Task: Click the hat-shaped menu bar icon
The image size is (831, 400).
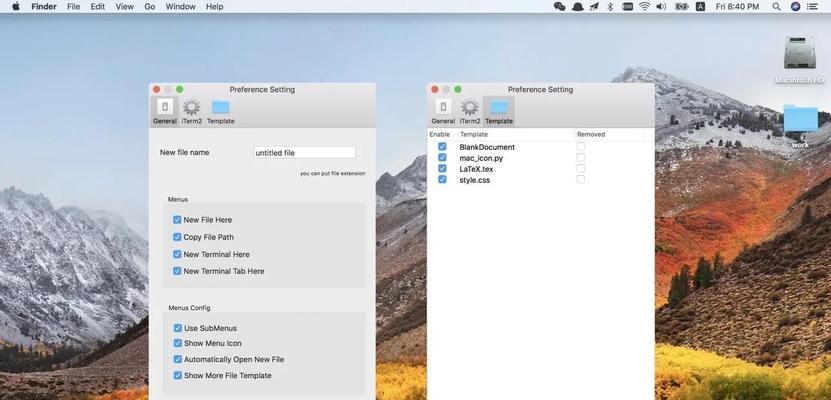Action: coord(578,6)
